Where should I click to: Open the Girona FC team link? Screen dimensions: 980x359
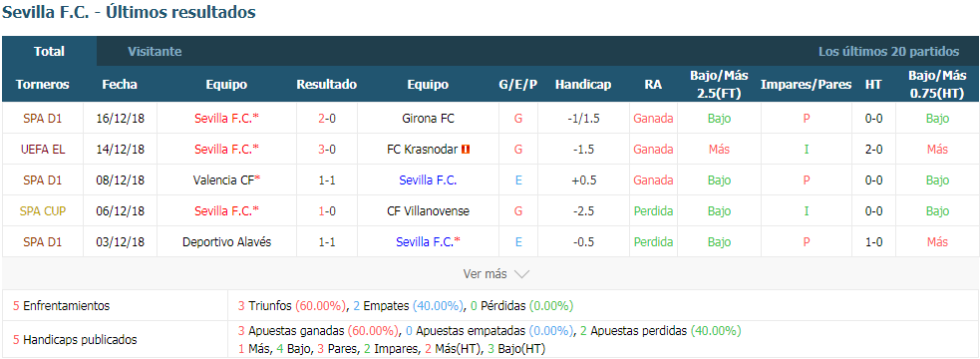point(428,119)
